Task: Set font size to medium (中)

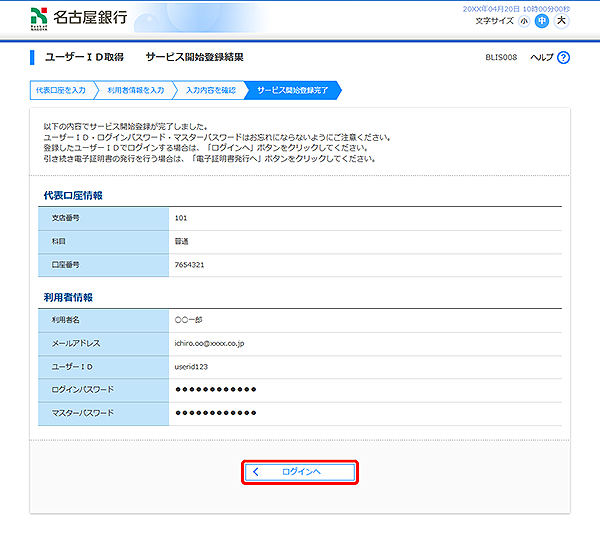Action: click(542, 21)
